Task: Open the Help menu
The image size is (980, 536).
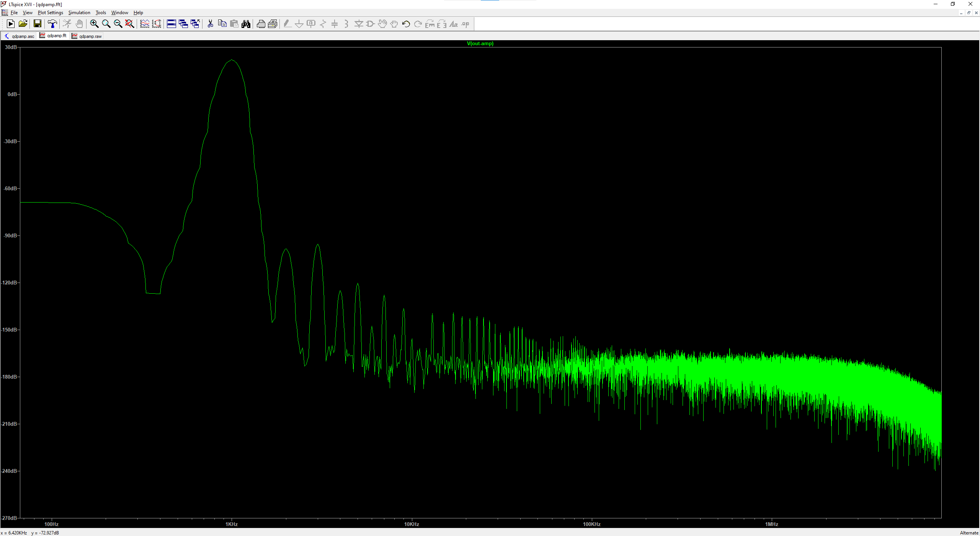Action: pyautogui.click(x=138, y=13)
